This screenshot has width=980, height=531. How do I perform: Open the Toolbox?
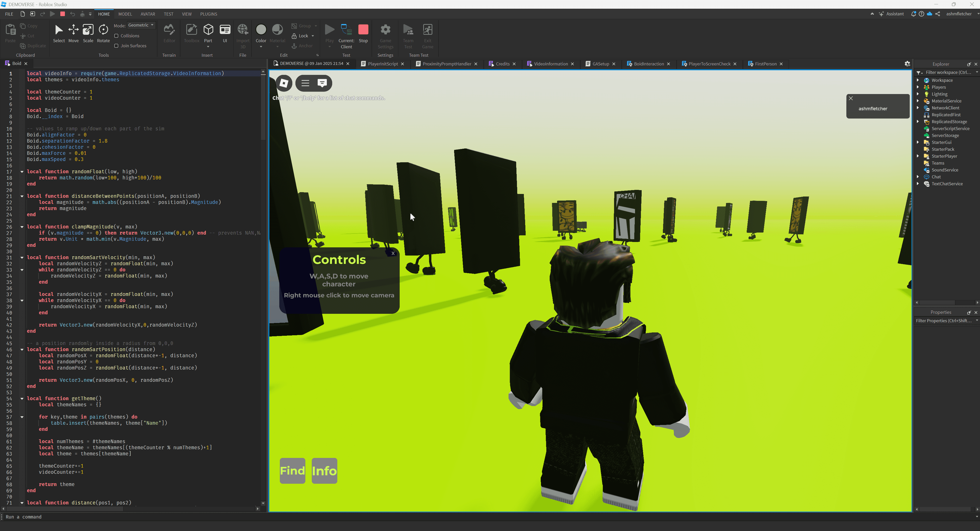tap(191, 33)
